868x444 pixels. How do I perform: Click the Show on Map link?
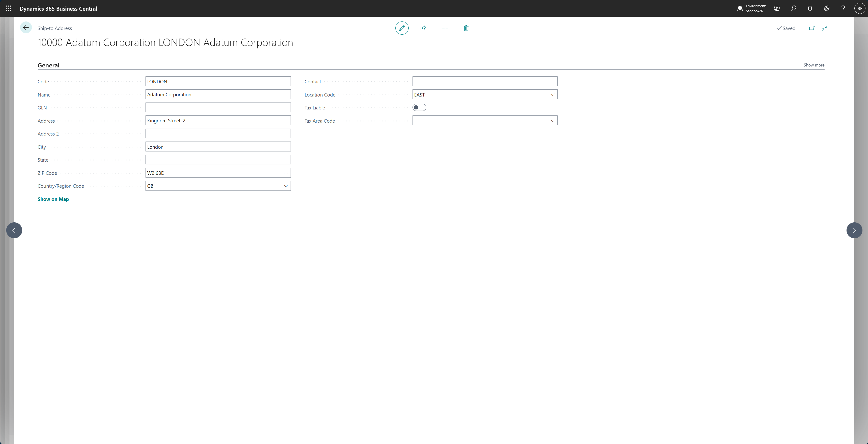(x=53, y=199)
